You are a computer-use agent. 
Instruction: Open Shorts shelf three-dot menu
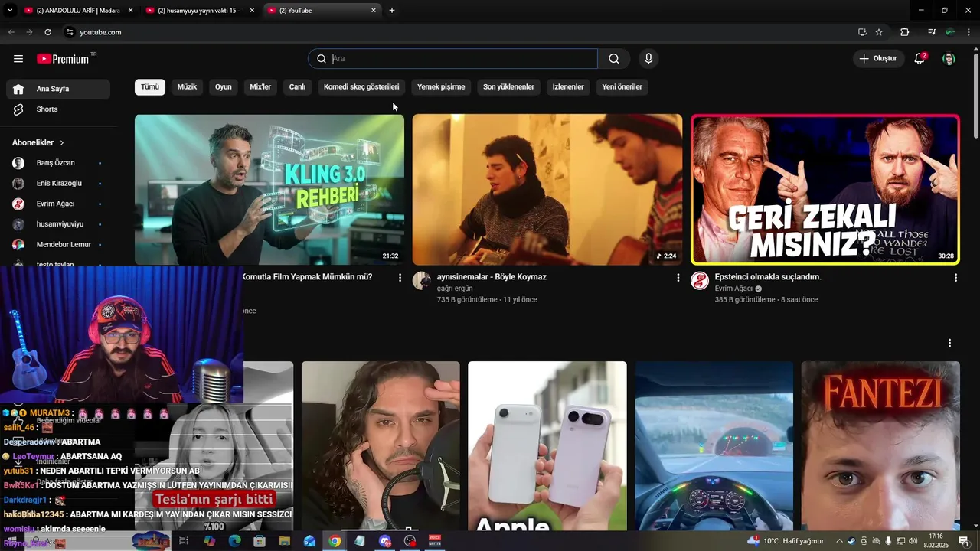tap(949, 343)
